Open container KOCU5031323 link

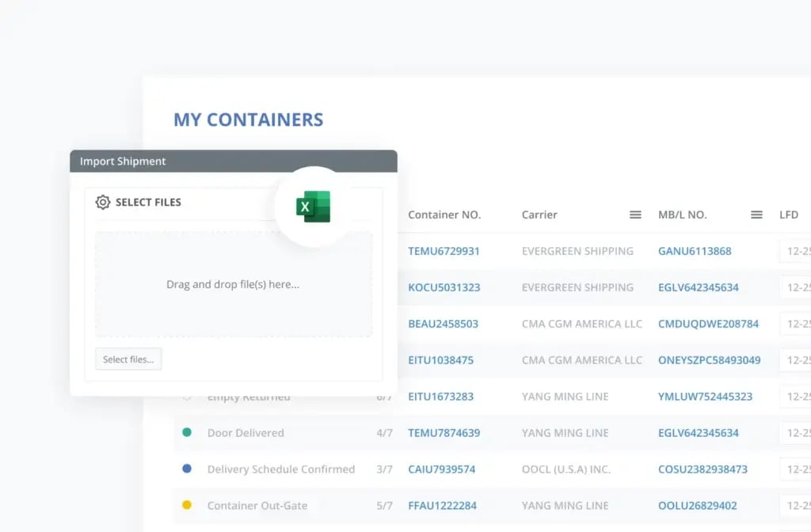(444, 287)
